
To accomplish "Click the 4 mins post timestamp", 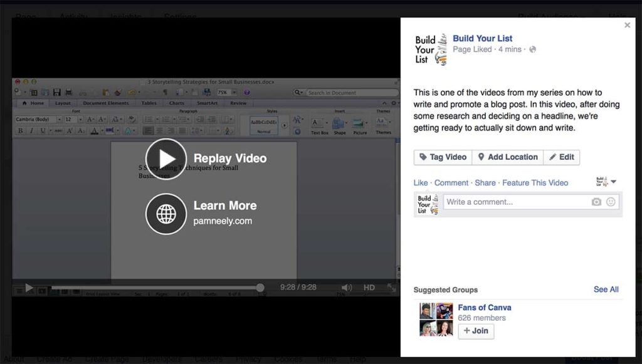I will [510, 49].
